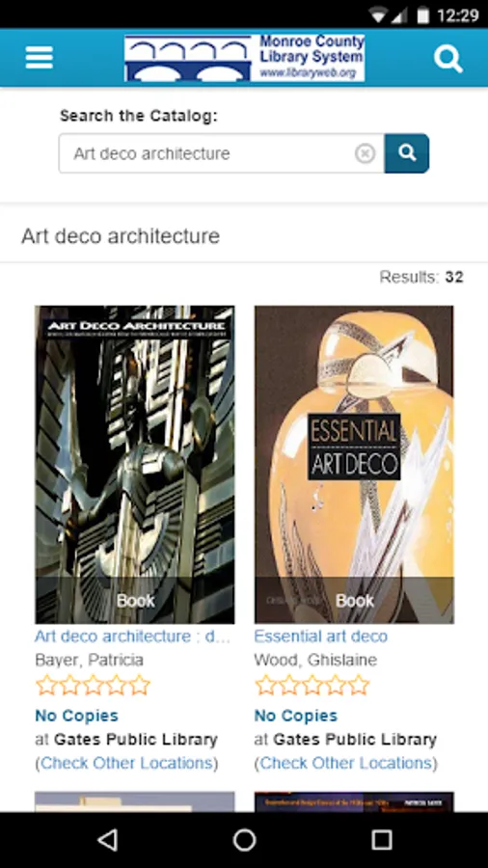This screenshot has width=488, height=868.
Task: Check Other Locations for Bayer book
Action: (126, 763)
